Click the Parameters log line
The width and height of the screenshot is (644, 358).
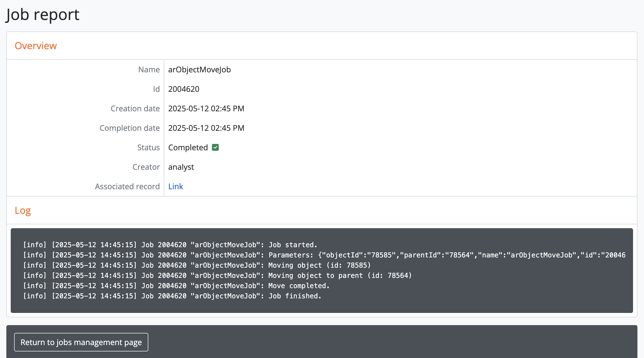click(324, 255)
